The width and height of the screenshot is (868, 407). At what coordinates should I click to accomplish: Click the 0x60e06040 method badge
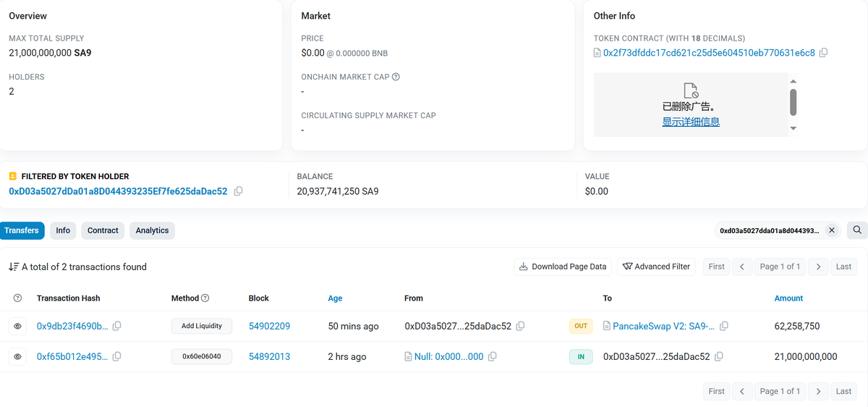(202, 356)
